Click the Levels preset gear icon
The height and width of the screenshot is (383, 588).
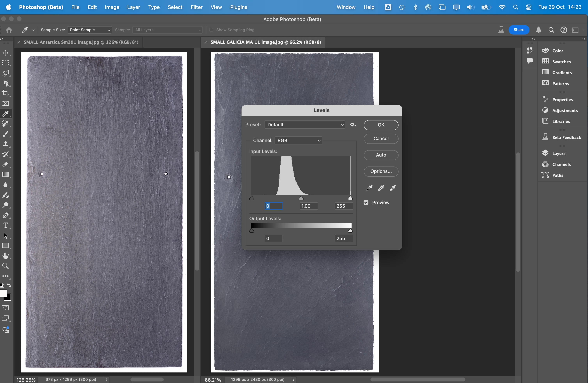tap(353, 125)
